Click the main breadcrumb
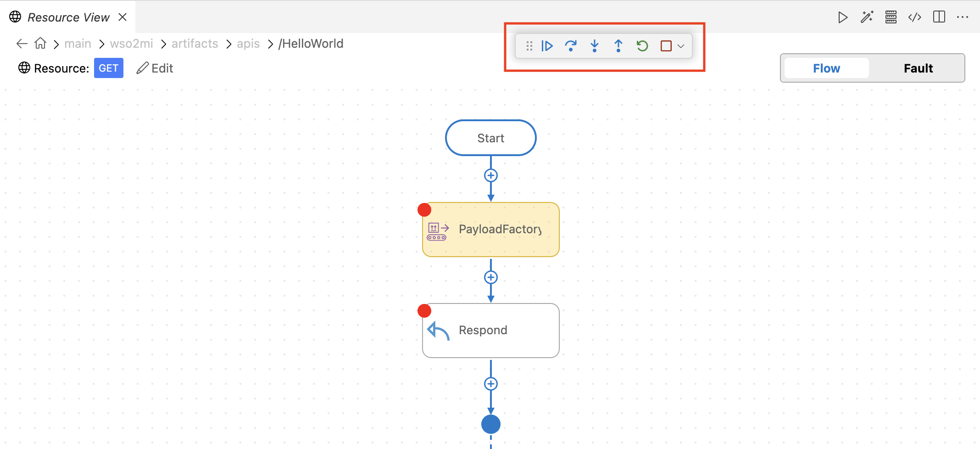Screen dimensions: 980x449 pos(78,44)
